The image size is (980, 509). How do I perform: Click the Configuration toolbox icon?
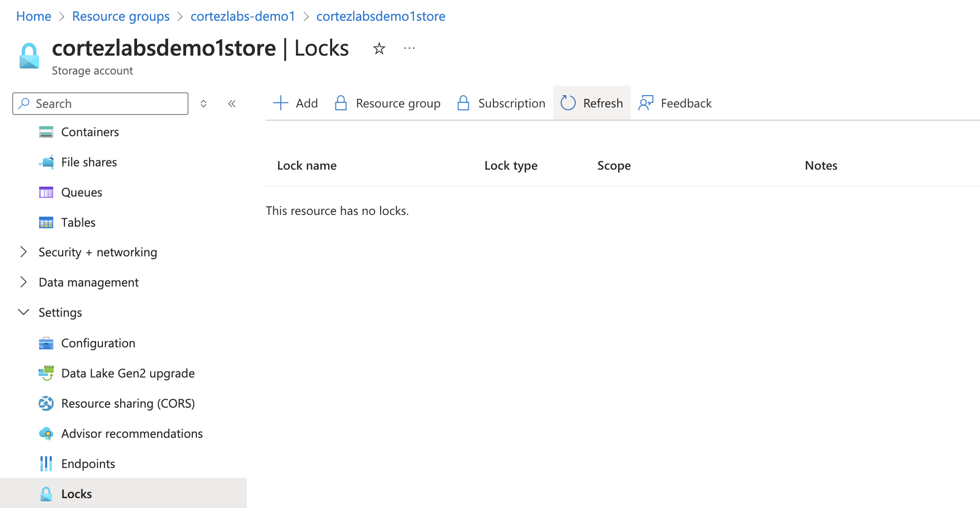46,343
